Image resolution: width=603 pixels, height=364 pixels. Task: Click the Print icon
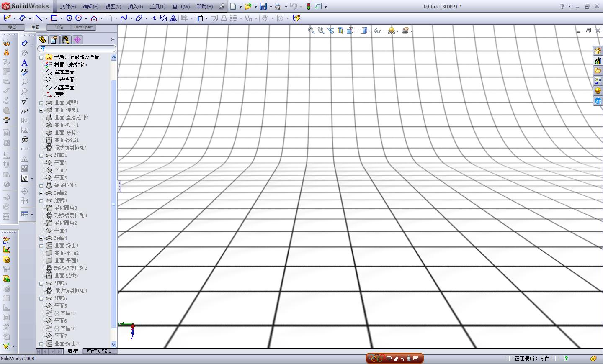(x=278, y=6)
